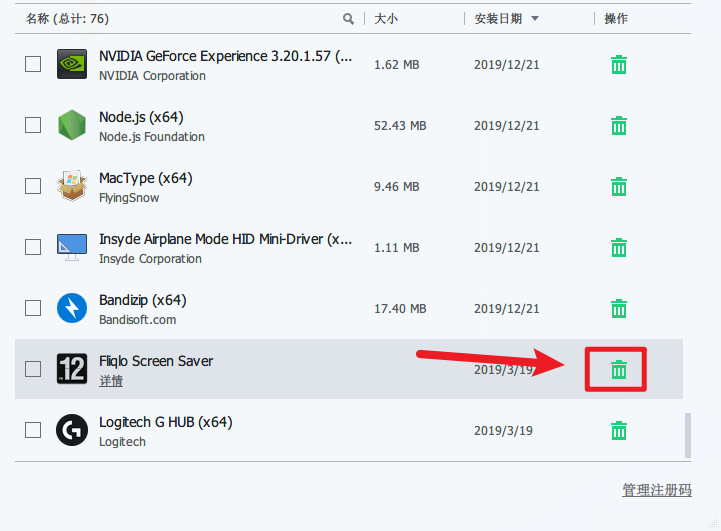721x531 pixels.
Task: Check the Insyde Airplane Mode driver checkbox
Action: (x=33, y=247)
